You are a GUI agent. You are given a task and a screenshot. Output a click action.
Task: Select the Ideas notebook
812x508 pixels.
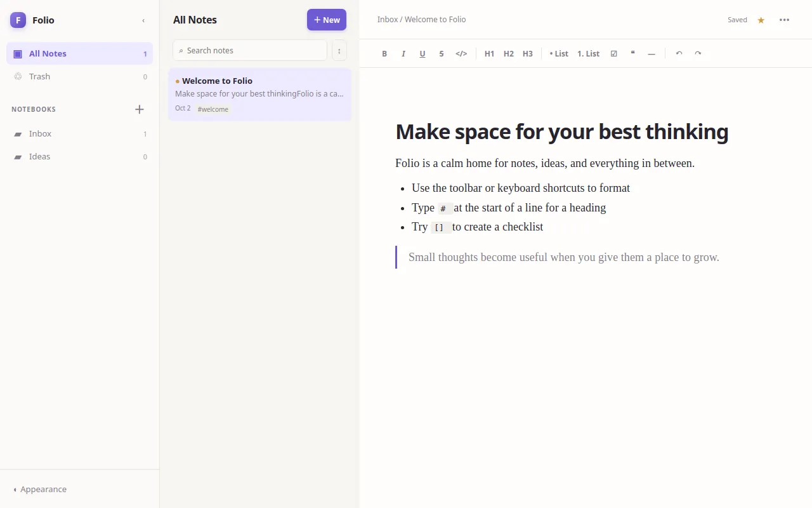point(79,156)
